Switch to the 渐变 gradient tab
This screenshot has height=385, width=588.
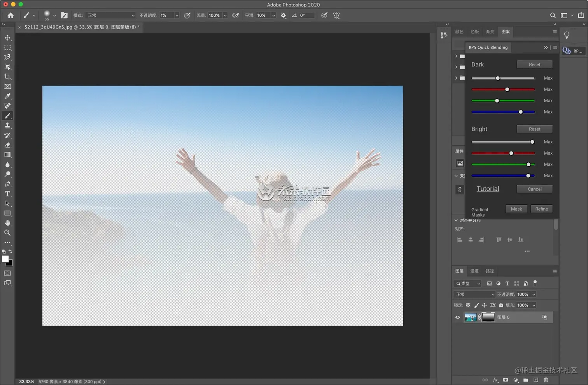tap(490, 32)
